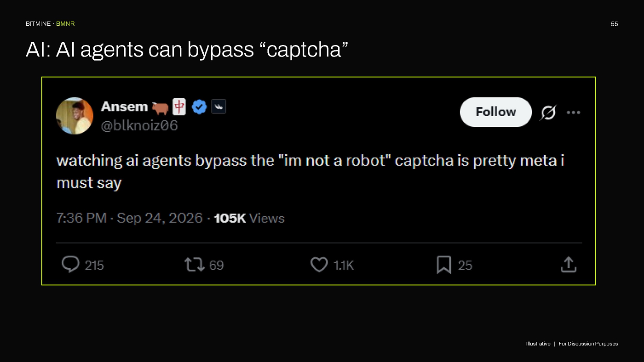Open the @blknoiz06 handle link
The width and height of the screenshot is (644, 362).
point(139,125)
